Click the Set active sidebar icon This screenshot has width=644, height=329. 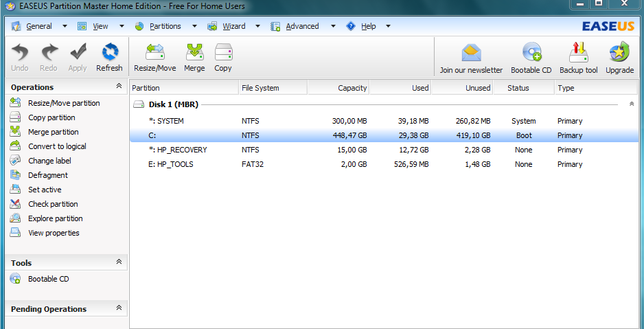click(15, 190)
